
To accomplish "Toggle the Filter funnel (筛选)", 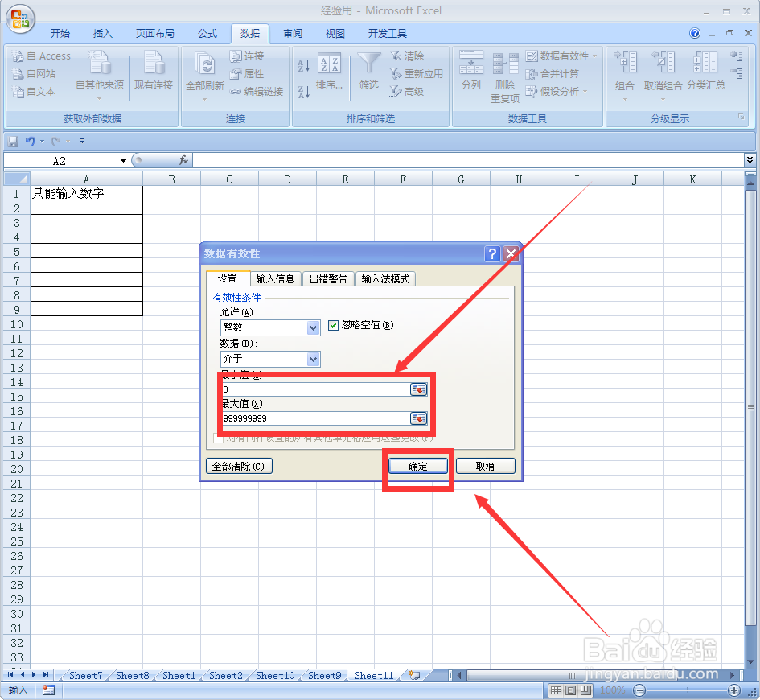I will pyautogui.click(x=369, y=72).
